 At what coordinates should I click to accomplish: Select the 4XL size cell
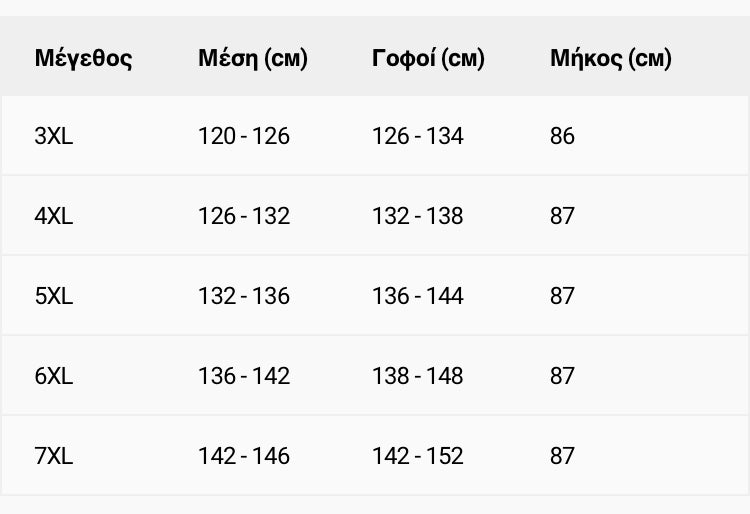click(54, 216)
